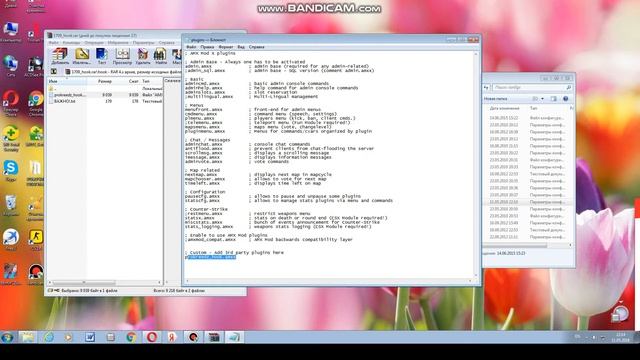Click the Тест (Test) icon in WinRAR

click(102, 56)
